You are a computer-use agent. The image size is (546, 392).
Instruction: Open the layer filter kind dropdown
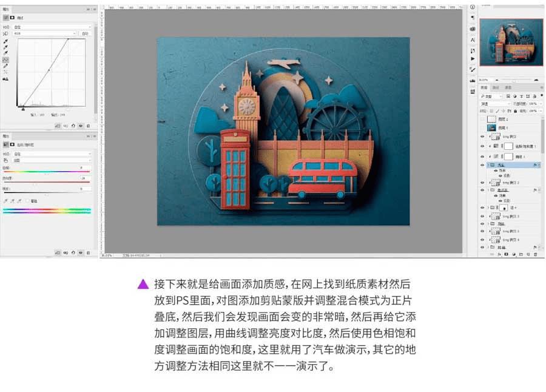(491, 96)
